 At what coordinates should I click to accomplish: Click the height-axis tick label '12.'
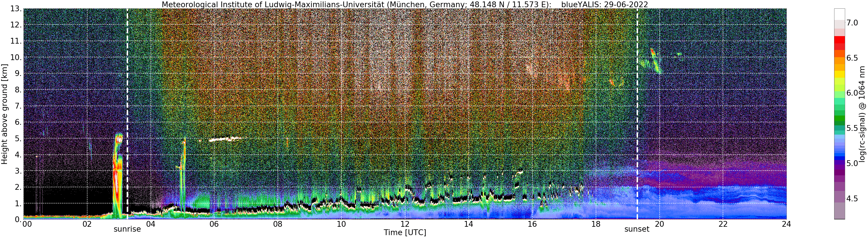pyautogui.click(x=16, y=25)
